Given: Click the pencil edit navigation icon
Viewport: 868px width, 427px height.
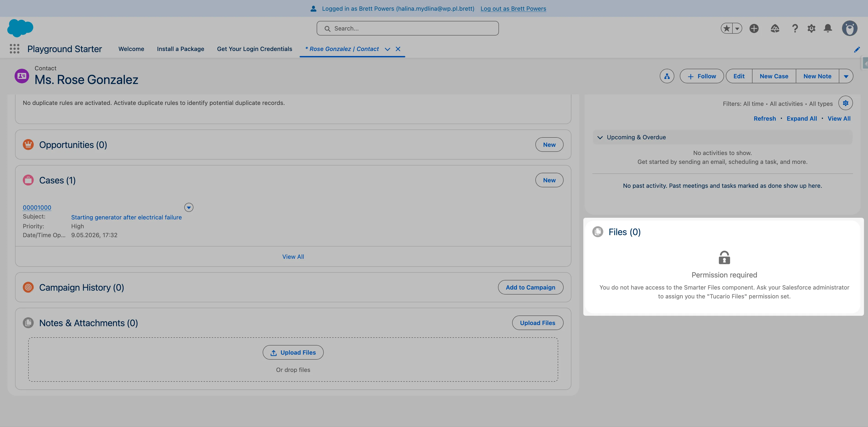Looking at the screenshot, I should click(x=857, y=50).
